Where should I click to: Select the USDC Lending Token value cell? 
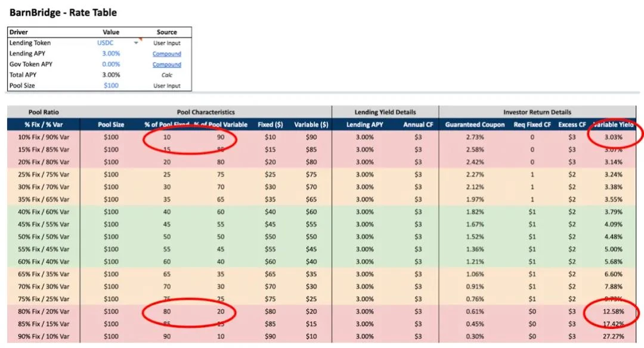(x=106, y=43)
